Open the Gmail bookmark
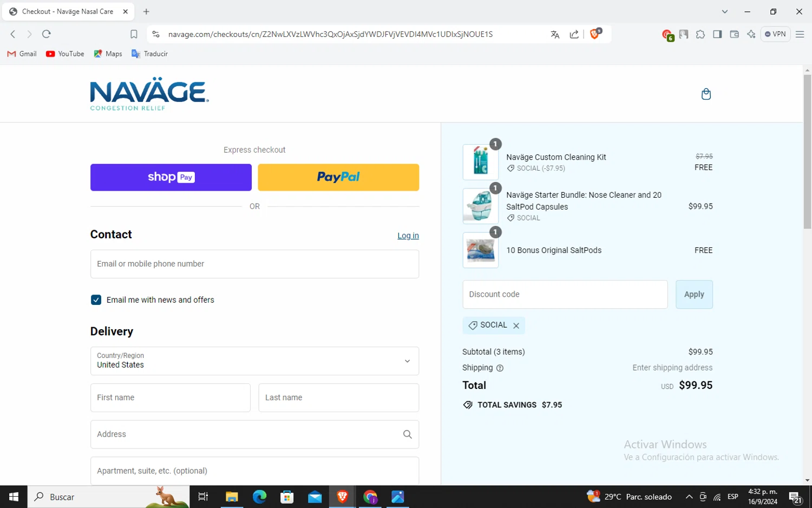Screen dimensions: 812x508 pyautogui.click(x=22, y=54)
